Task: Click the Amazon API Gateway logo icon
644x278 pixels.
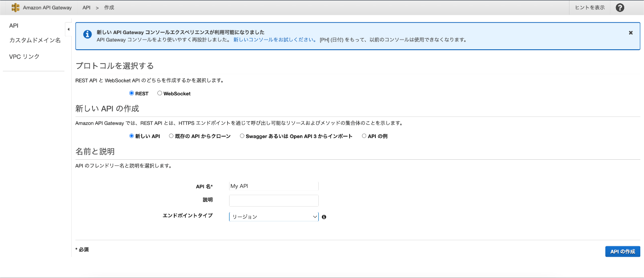Action: tap(16, 7)
